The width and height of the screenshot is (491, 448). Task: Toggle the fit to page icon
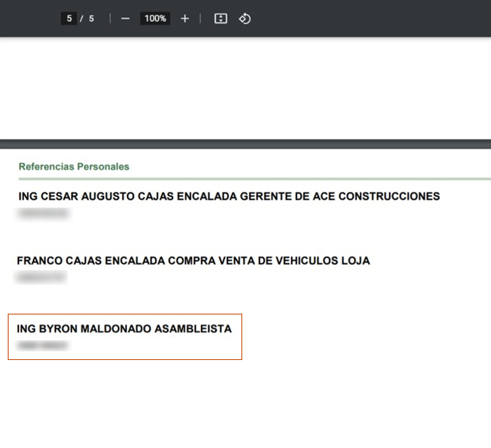click(221, 18)
